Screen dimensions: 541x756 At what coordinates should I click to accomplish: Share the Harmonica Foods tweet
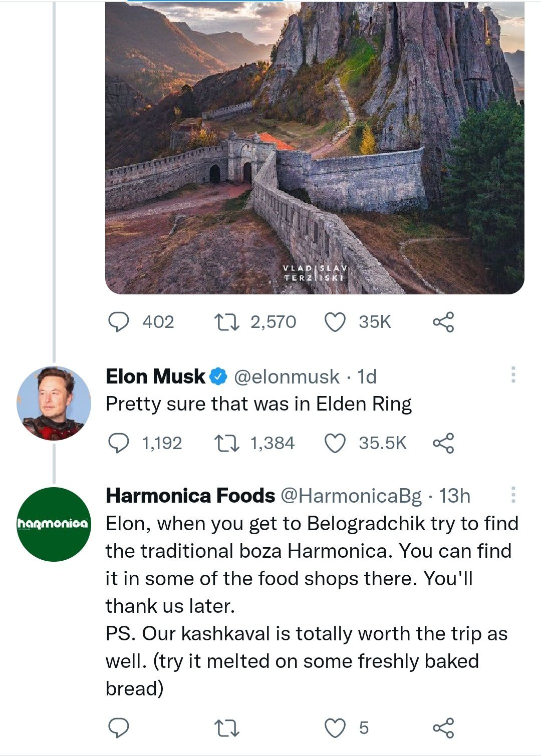pyautogui.click(x=443, y=728)
